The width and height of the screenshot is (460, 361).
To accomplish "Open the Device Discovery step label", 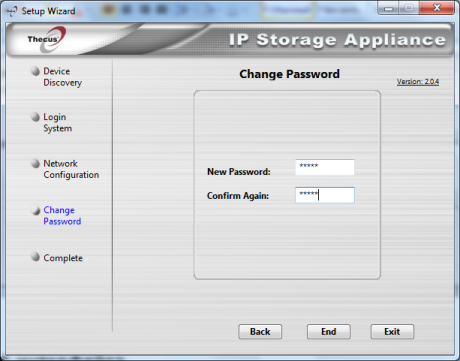I will click(x=63, y=77).
